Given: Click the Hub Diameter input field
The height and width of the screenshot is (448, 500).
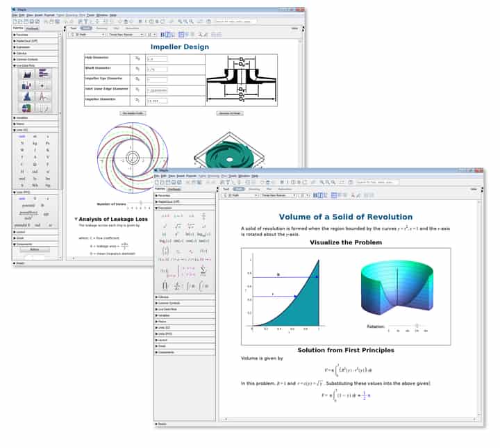Looking at the screenshot, I should click(x=157, y=59).
